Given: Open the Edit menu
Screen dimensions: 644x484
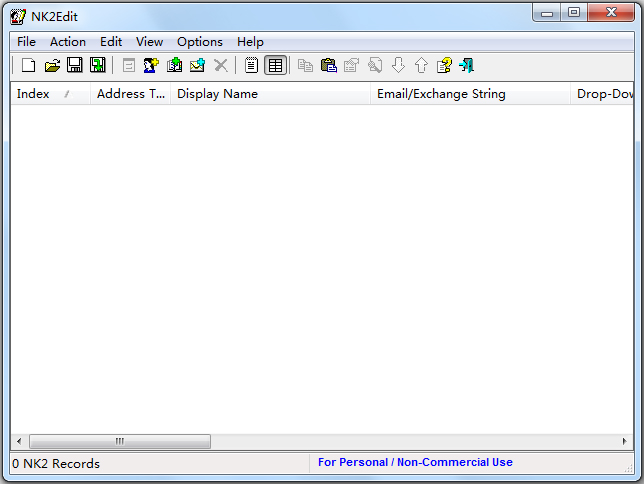Looking at the screenshot, I should click(x=111, y=42).
